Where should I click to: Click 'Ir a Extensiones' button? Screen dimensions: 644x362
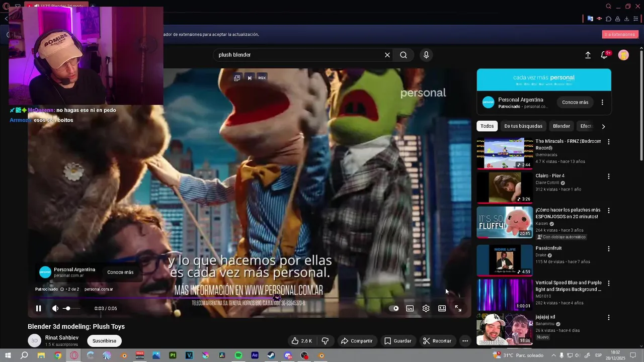[x=620, y=35]
